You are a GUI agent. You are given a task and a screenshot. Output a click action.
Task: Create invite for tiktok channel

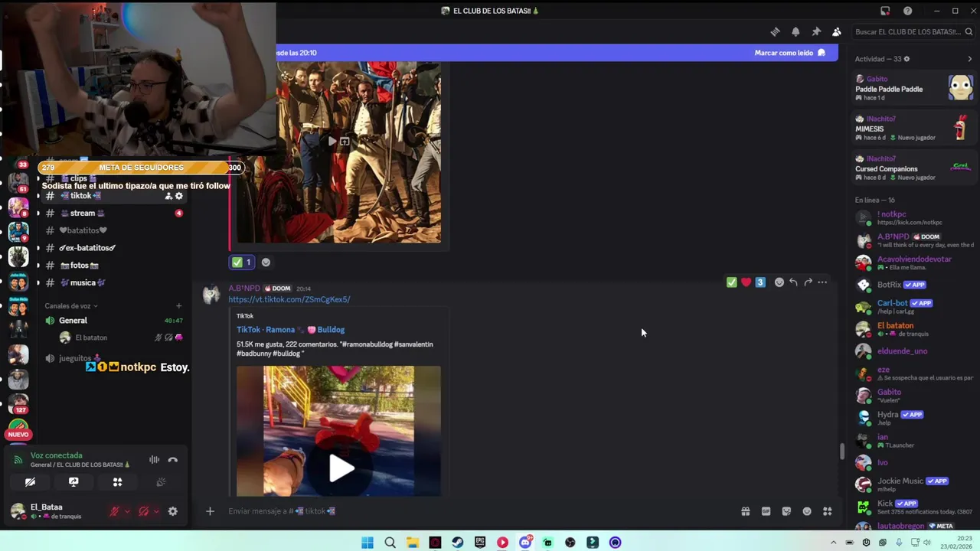[x=168, y=196]
